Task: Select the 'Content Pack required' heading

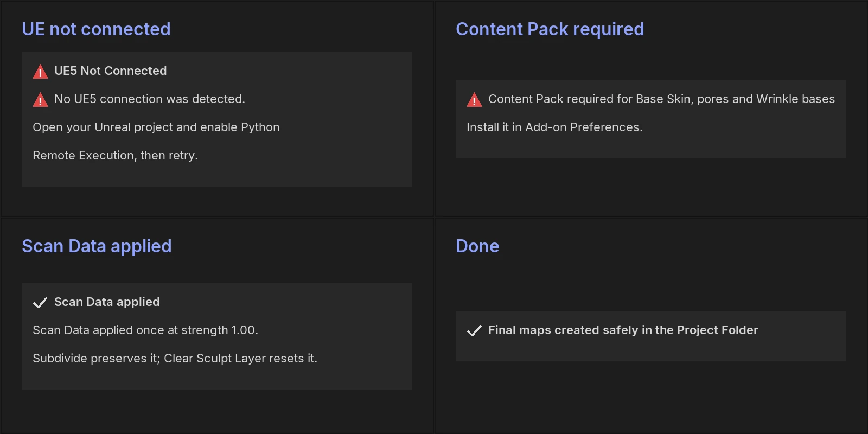Action: [550, 29]
